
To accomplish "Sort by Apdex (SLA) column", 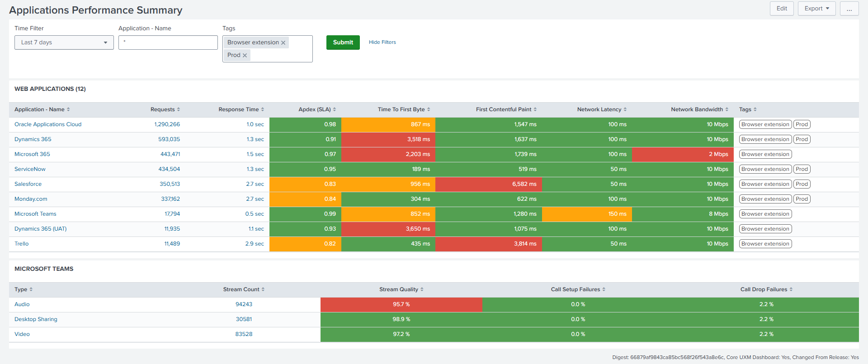I will tap(317, 109).
